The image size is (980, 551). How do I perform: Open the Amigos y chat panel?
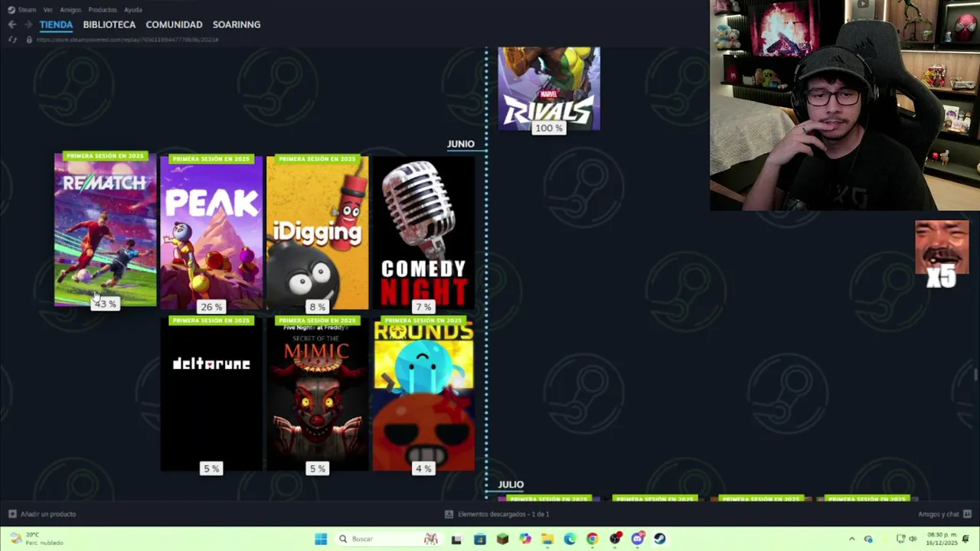click(944, 514)
